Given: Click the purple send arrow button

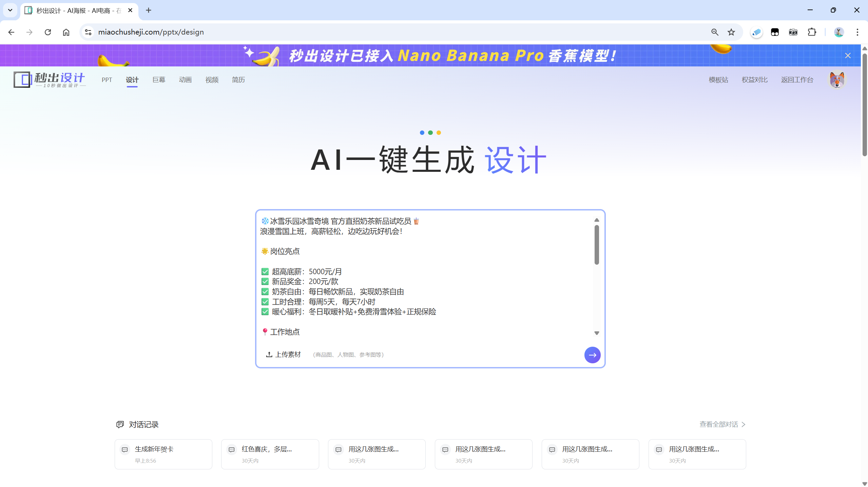Looking at the screenshot, I should click(592, 355).
